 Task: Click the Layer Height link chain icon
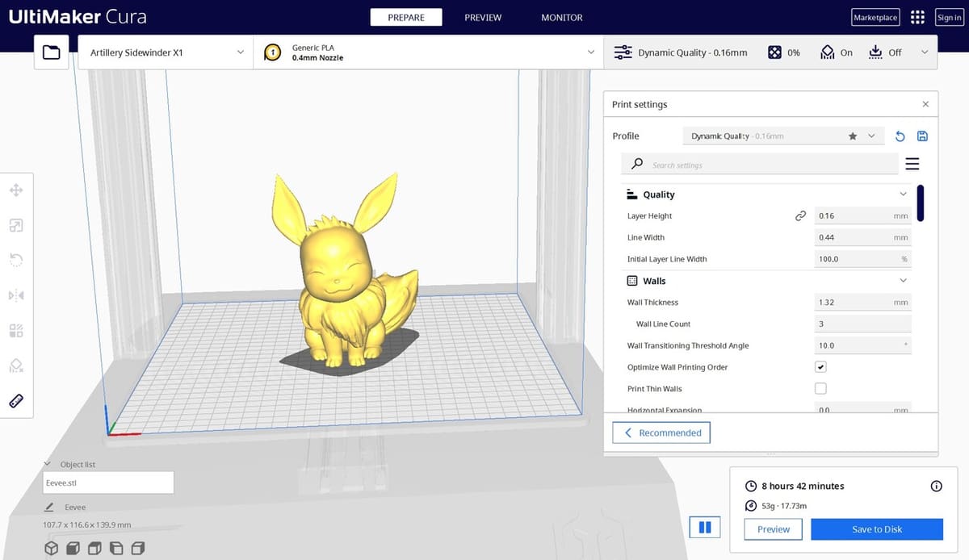pyautogui.click(x=800, y=215)
